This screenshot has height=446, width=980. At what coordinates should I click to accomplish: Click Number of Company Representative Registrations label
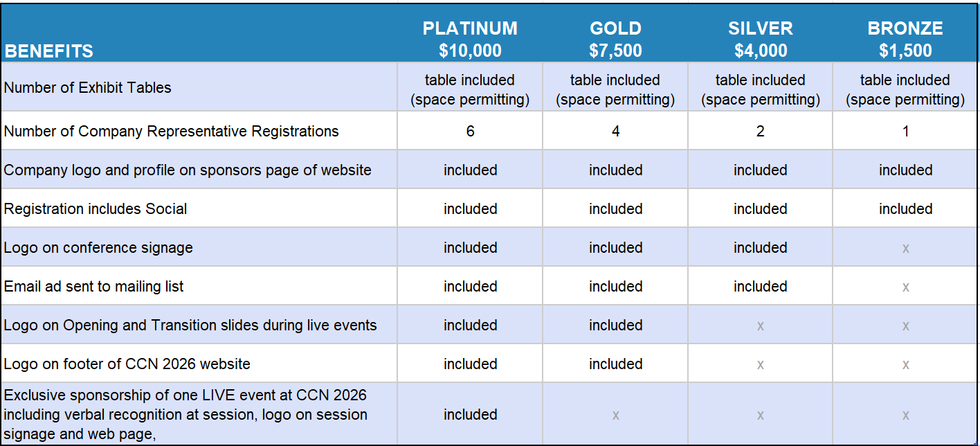[x=172, y=132]
